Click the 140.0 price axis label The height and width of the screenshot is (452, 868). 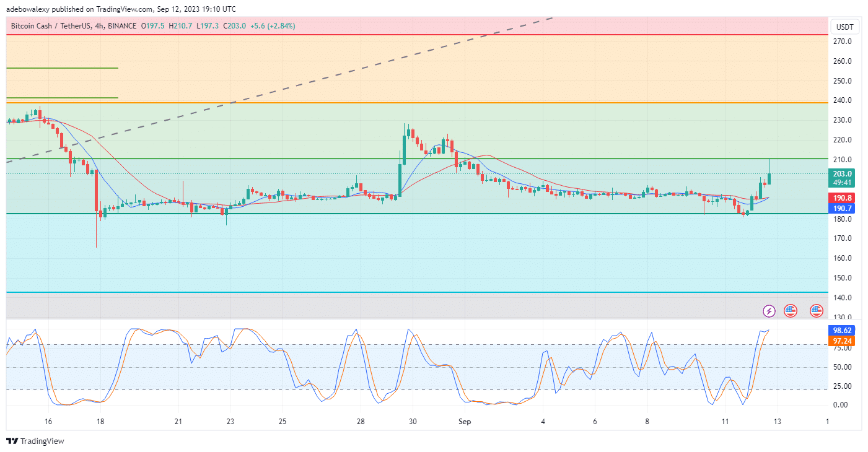point(843,298)
